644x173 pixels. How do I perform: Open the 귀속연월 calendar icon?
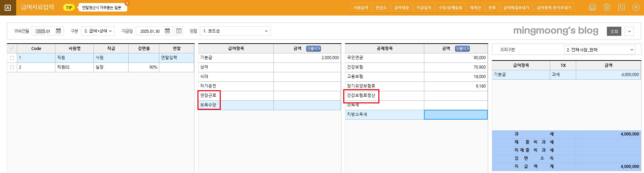[x=58, y=31]
